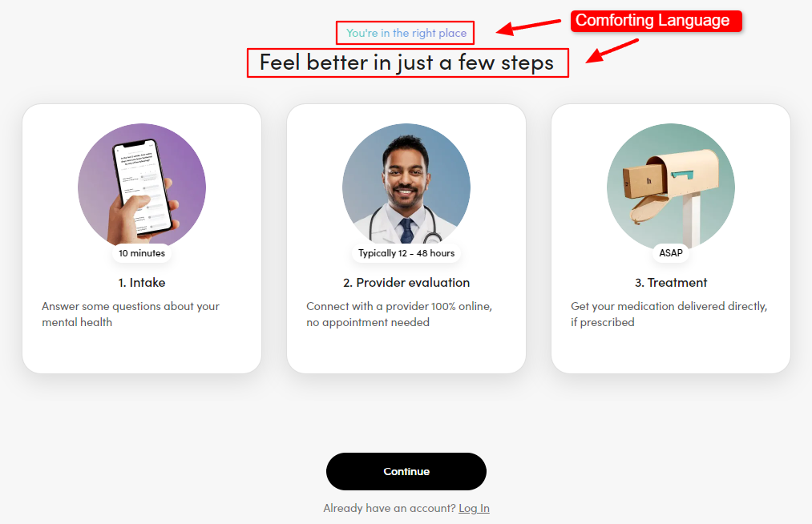Select the '1. Intake' heading

pos(142,283)
